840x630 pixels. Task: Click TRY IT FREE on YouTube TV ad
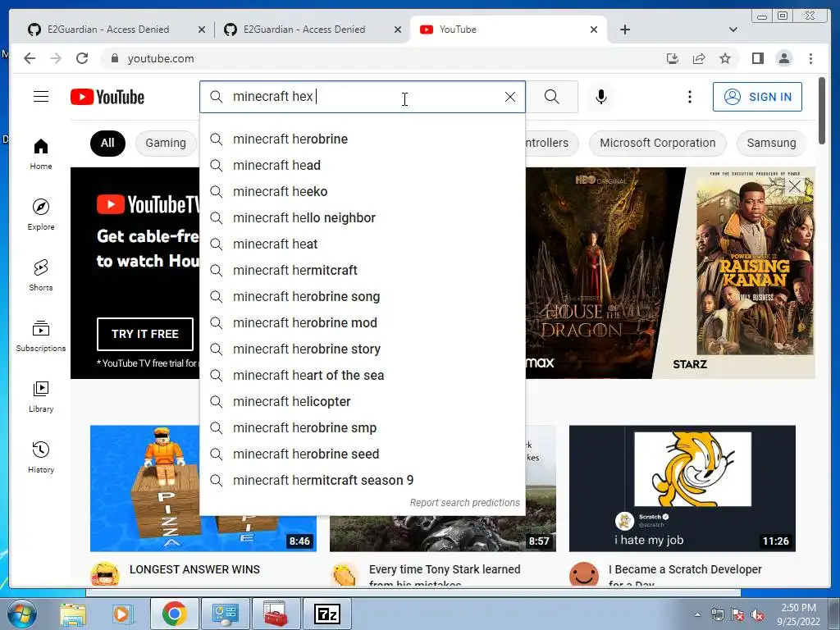click(144, 334)
